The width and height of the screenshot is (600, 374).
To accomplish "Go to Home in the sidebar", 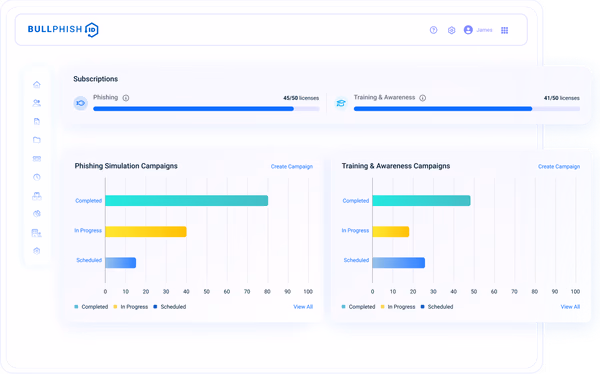I will pyautogui.click(x=37, y=84).
